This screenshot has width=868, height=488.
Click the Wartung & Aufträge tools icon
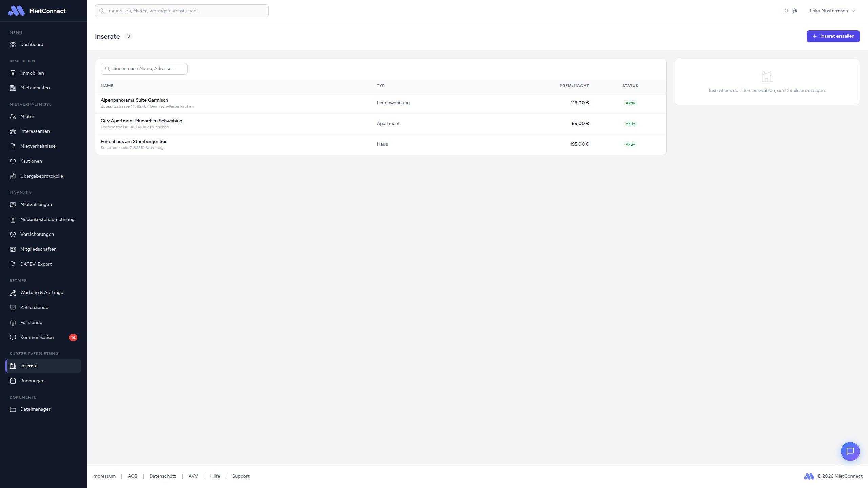tap(13, 293)
